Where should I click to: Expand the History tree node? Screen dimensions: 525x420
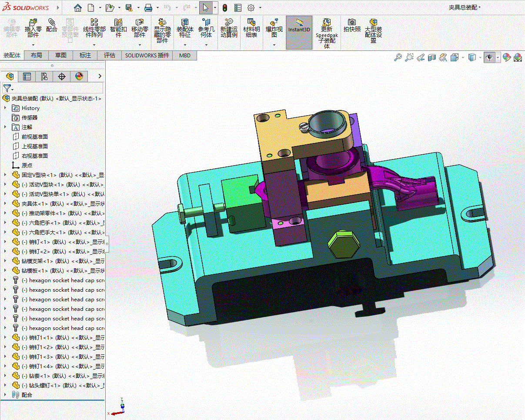(5, 108)
